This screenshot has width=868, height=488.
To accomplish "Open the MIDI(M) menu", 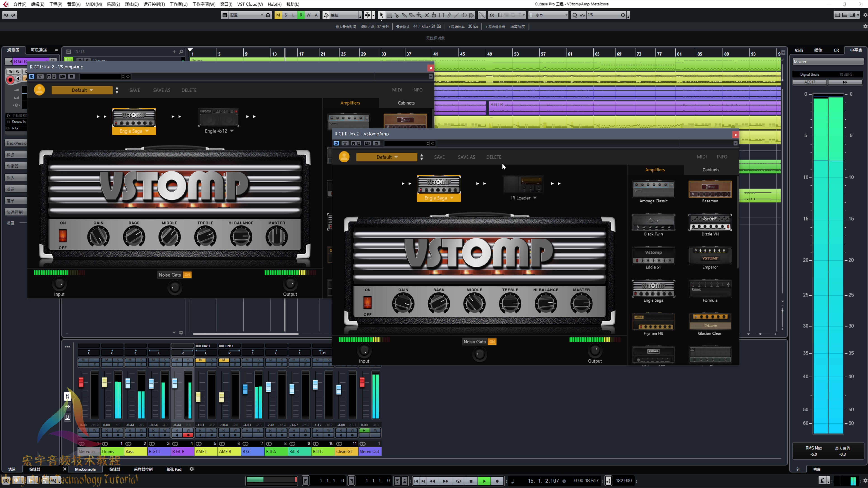I will coord(94,4).
